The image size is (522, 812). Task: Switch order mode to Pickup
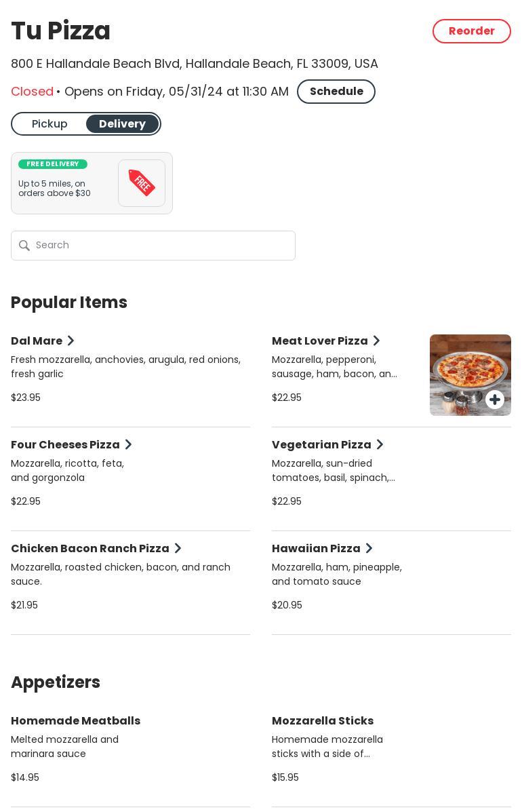point(49,124)
